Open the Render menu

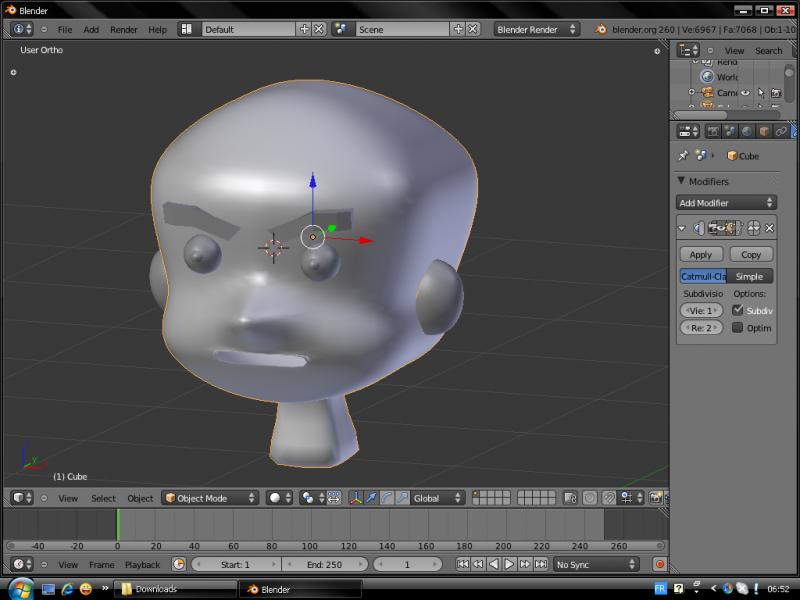123,30
